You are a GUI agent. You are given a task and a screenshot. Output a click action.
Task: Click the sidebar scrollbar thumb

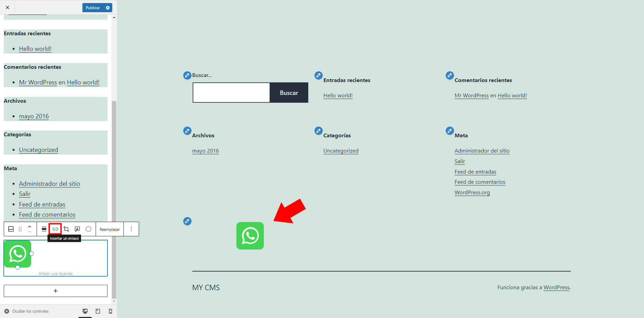pyautogui.click(x=114, y=200)
